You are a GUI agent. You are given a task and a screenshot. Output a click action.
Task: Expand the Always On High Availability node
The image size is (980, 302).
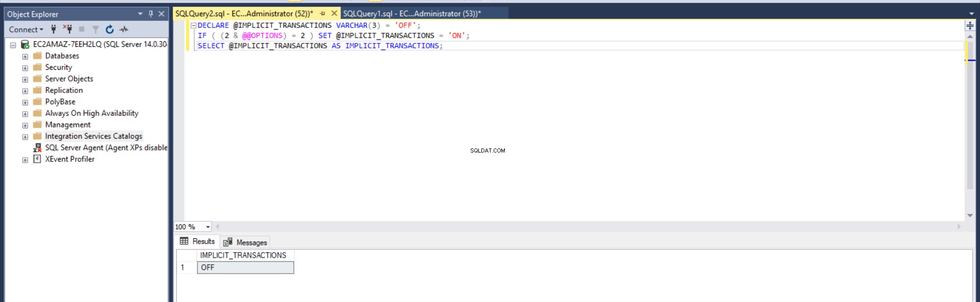tap(25, 114)
